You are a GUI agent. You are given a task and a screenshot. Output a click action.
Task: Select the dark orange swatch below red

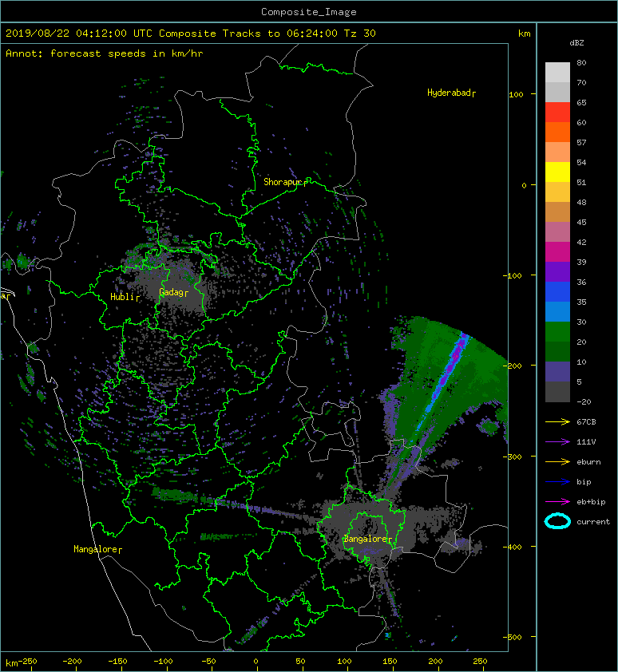tap(557, 132)
